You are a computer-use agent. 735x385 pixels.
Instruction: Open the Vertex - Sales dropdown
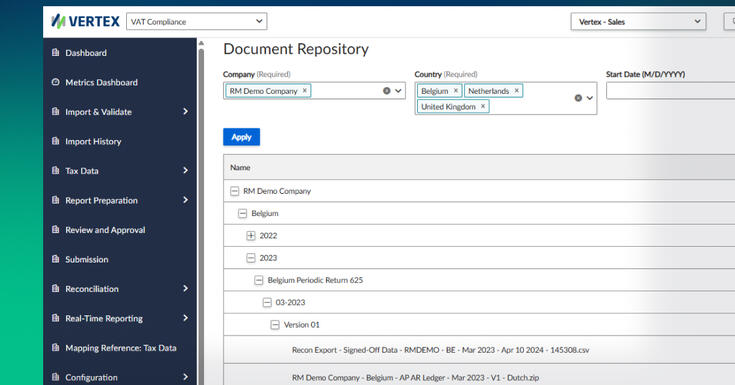(638, 22)
